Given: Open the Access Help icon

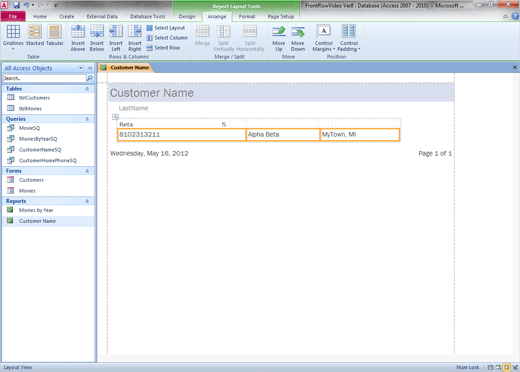Looking at the screenshot, I should click(x=515, y=16).
